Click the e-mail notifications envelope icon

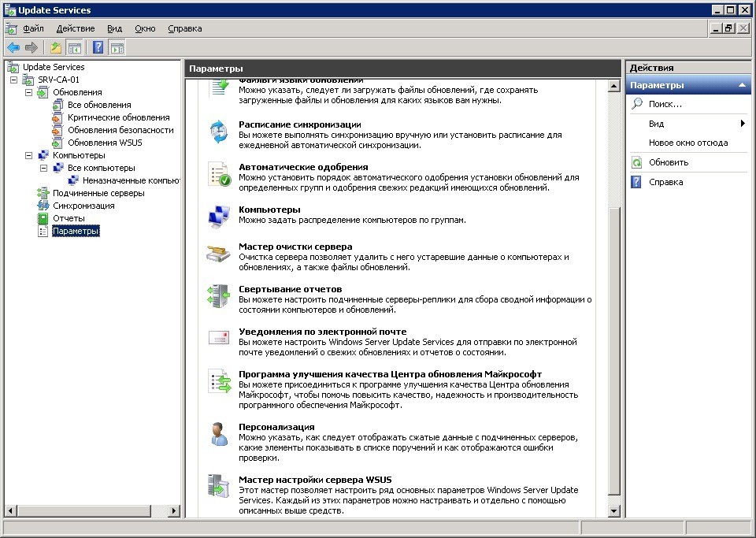click(x=218, y=337)
